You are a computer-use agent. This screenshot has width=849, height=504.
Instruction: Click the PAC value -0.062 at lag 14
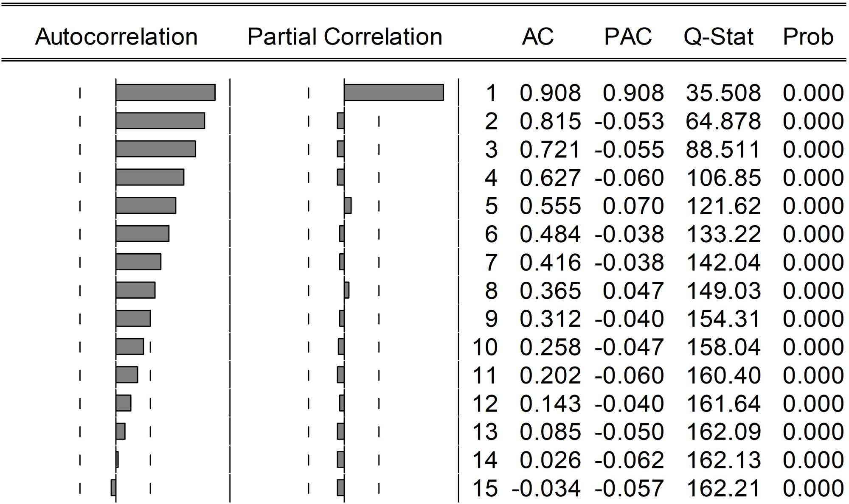[x=629, y=460]
